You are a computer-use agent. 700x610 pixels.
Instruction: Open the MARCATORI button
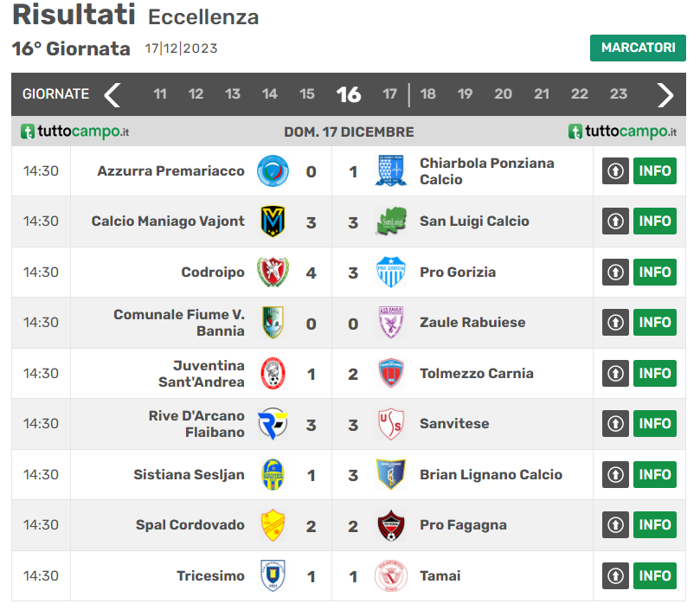click(638, 48)
